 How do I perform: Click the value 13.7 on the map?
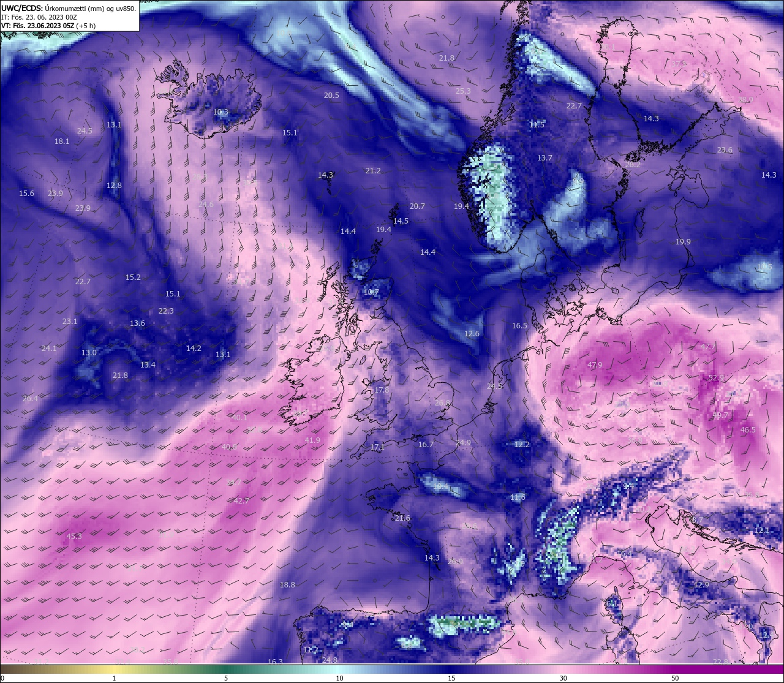click(x=545, y=158)
